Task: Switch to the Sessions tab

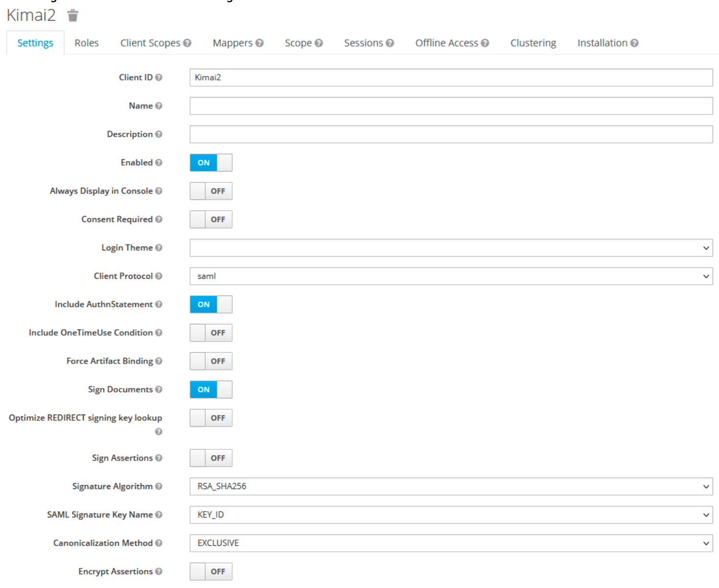Action: click(x=363, y=43)
